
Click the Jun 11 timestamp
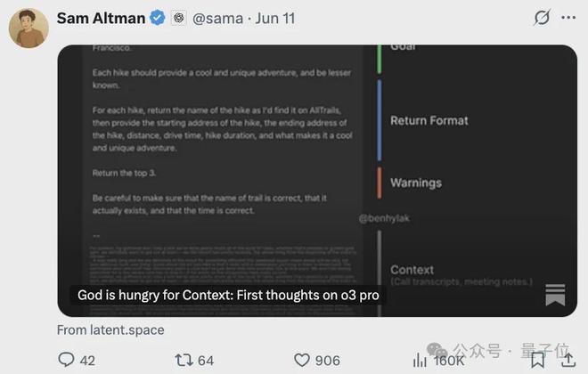275,18
